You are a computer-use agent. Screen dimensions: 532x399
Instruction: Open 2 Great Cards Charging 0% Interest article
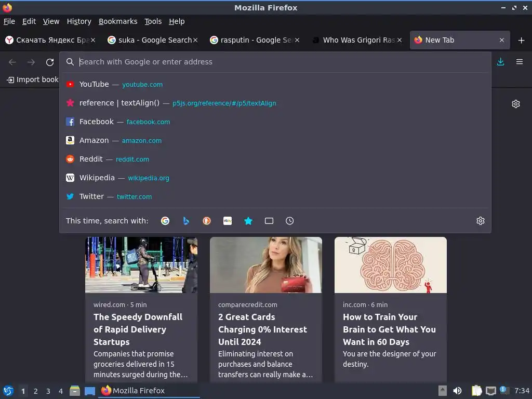coord(262,329)
